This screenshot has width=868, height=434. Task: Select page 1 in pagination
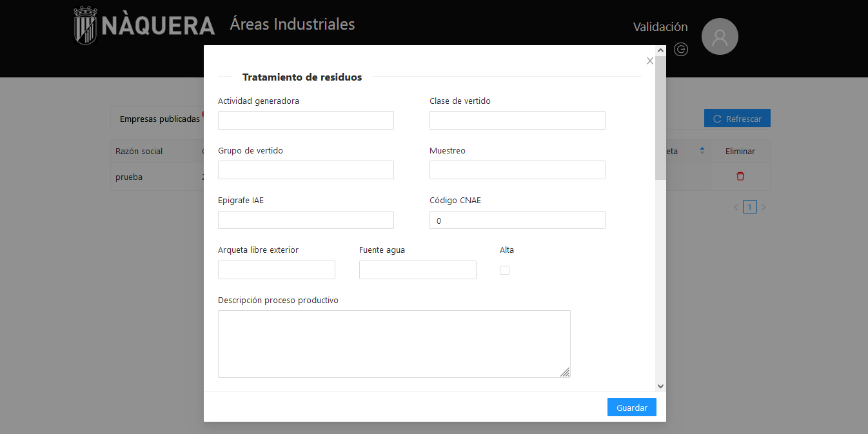pos(749,207)
